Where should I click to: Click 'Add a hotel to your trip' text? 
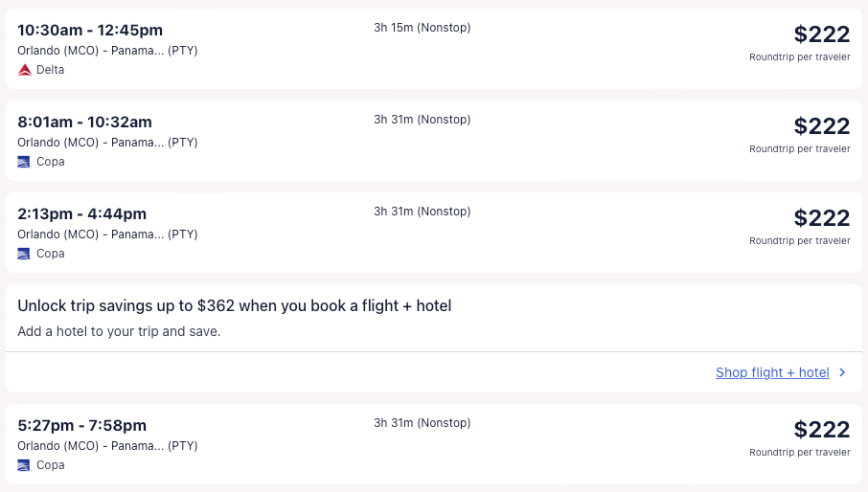coord(119,331)
